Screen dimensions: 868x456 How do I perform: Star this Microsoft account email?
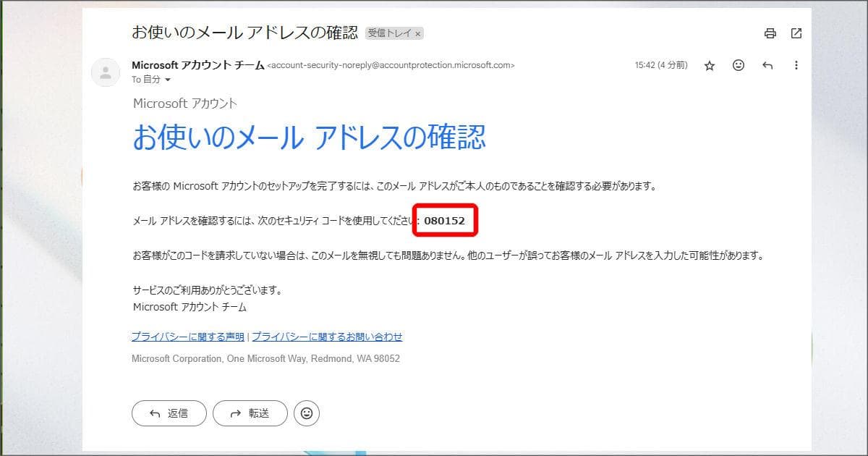coord(710,66)
